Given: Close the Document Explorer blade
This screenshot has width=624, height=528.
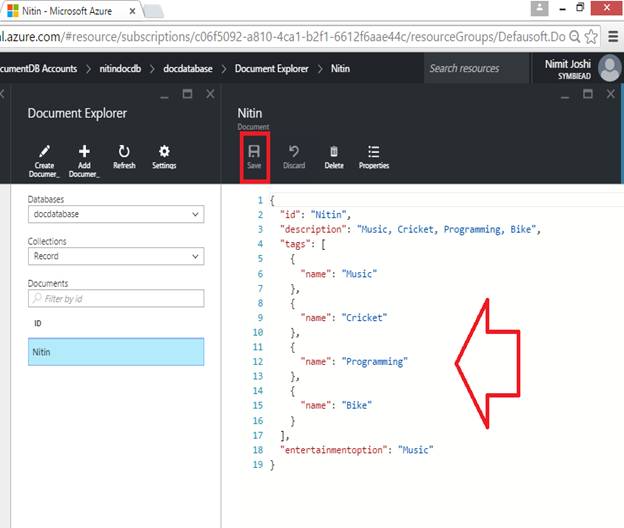Looking at the screenshot, I should tap(210, 94).
